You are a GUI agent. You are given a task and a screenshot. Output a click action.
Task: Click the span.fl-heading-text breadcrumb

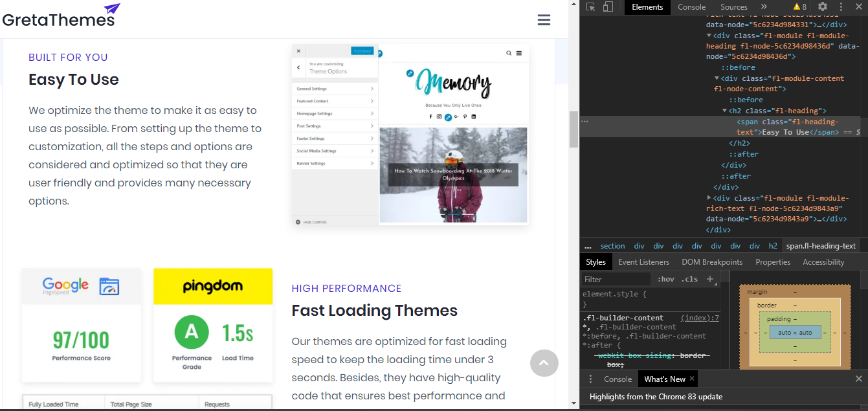point(821,246)
